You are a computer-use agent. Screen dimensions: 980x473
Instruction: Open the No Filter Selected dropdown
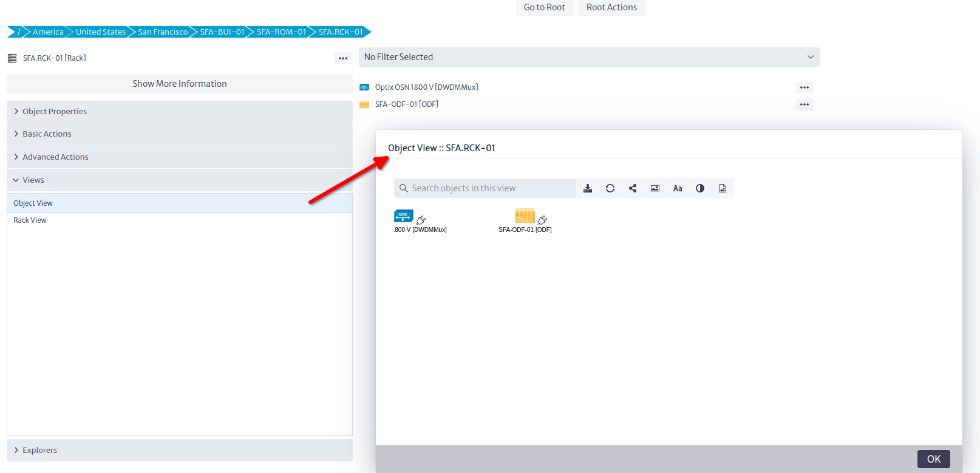click(x=589, y=57)
